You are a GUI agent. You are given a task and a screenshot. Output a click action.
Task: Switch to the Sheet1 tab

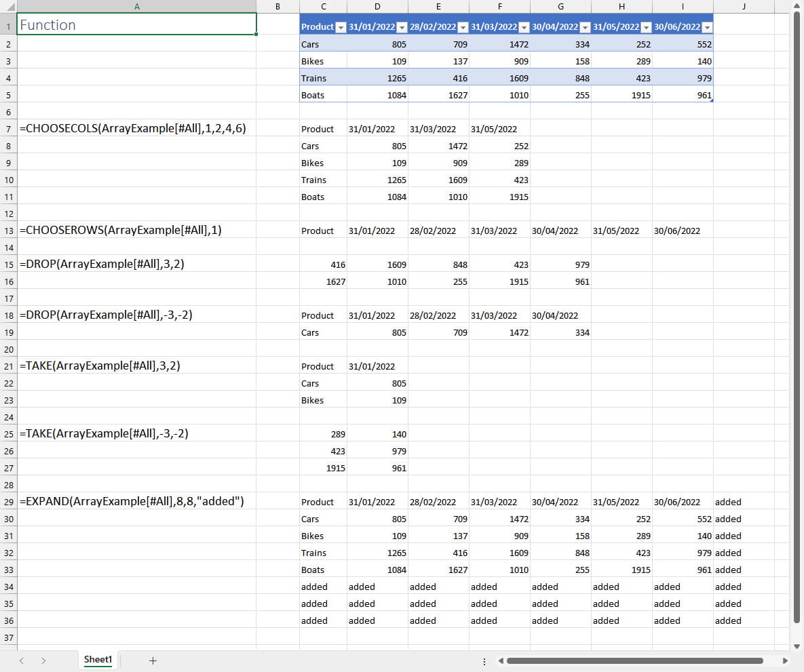98,660
